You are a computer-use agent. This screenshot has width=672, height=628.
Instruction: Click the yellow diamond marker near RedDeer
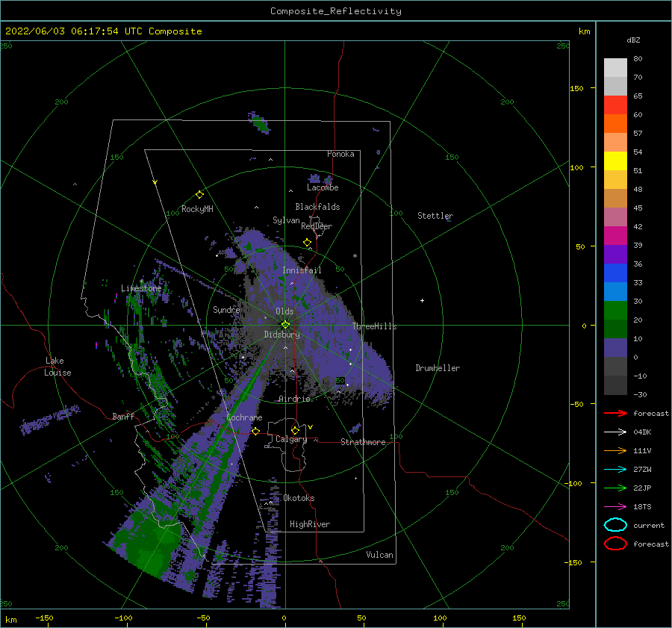point(307,243)
